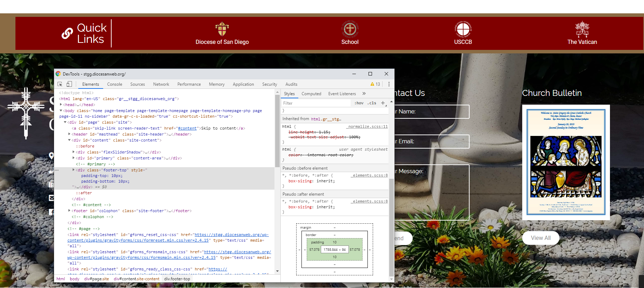The height and width of the screenshot is (288, 644).
Task: Switch to the Console tab
Action: (114, 84)
